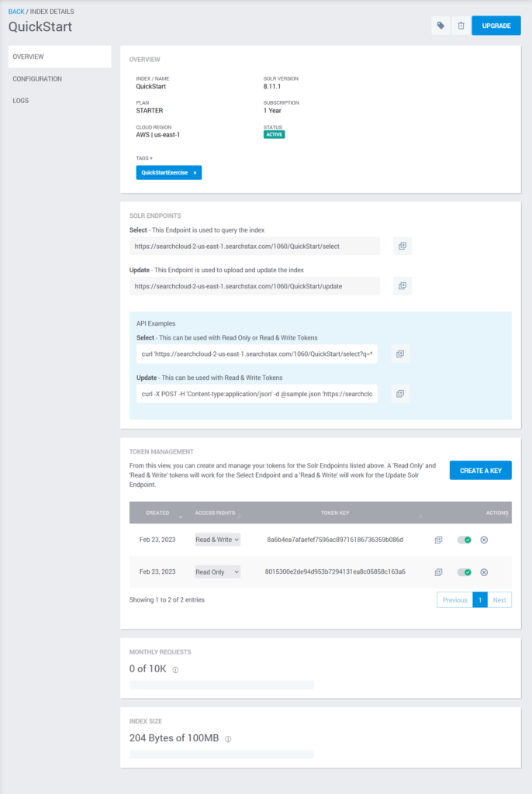Click the Select endpoint URL field
The image size is (532, 794).
tap(254, 246)
